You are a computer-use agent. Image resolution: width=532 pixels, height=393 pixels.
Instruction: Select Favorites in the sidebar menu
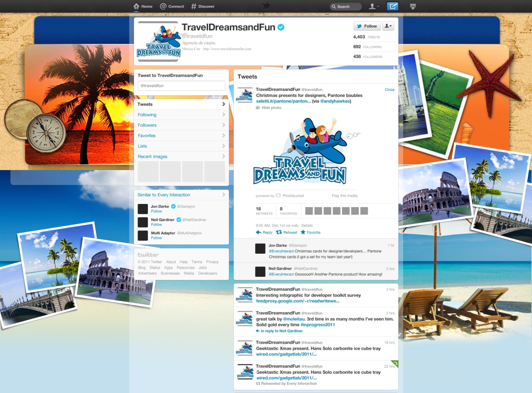147,136
